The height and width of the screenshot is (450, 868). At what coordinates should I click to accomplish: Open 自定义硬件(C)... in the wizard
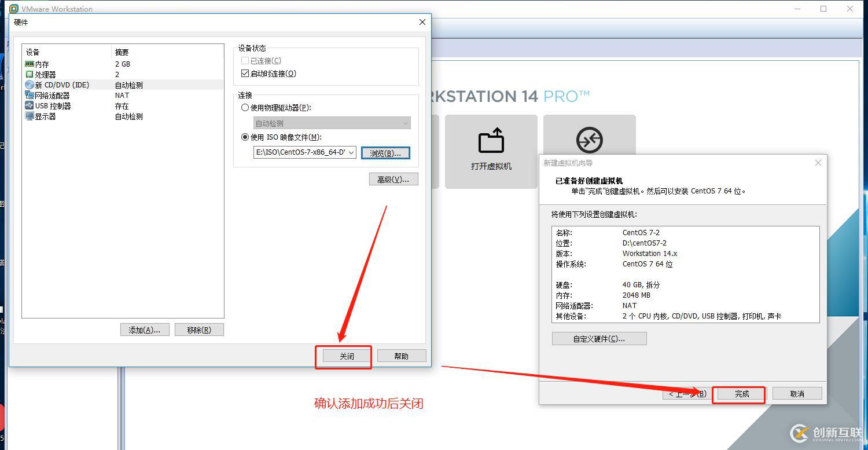point(599,338)
